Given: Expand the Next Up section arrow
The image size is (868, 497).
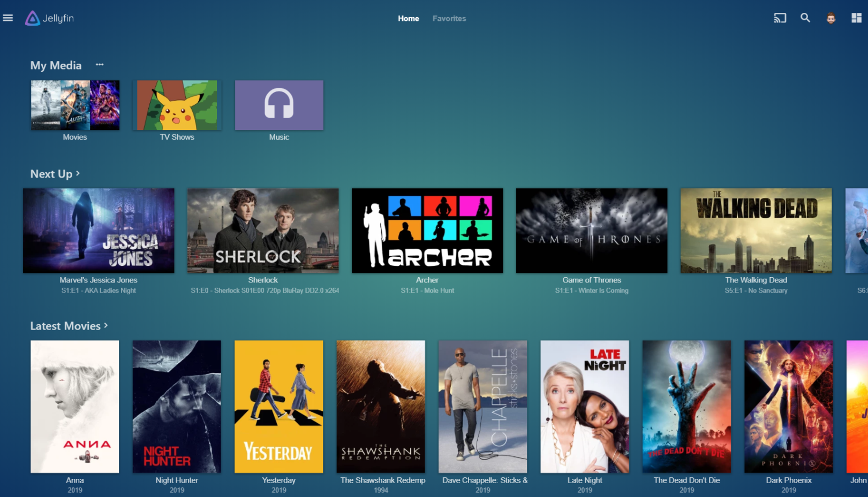Looking at the screenshot, I should [x=78, y=173].
